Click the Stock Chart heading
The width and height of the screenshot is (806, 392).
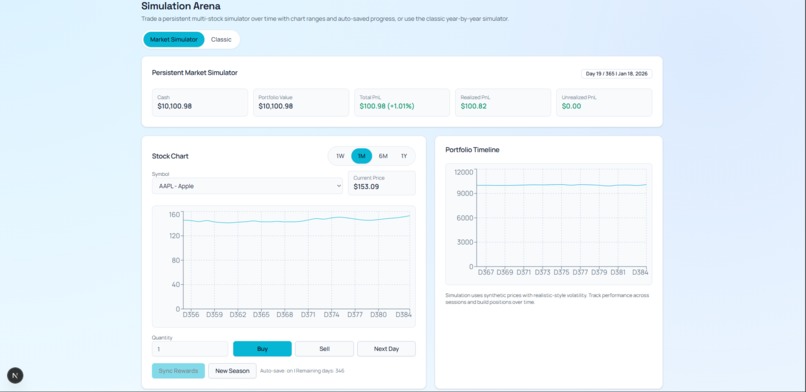point(170,156)
